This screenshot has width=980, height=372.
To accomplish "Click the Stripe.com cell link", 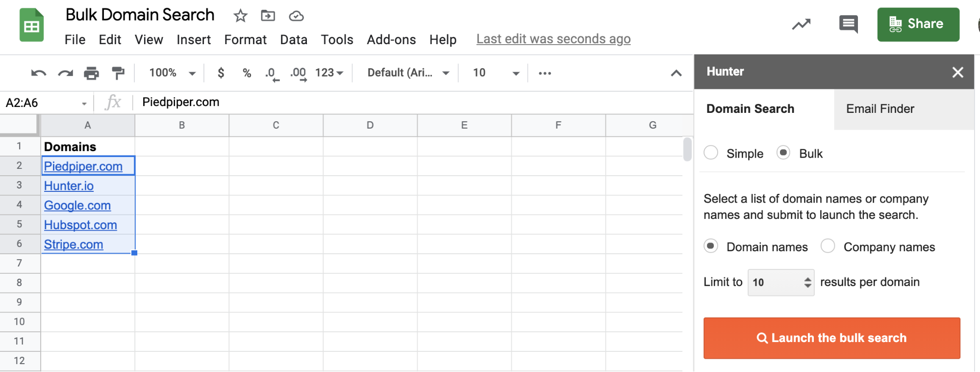I will coord(74,244).
